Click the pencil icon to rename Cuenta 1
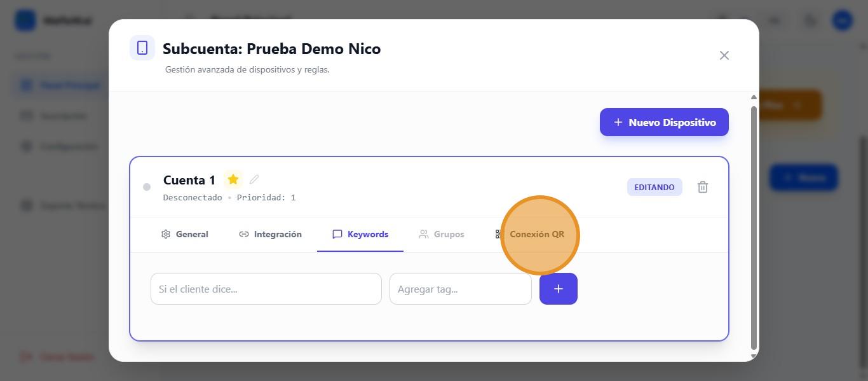The image size is (868, 381). (x=255, y=179)
